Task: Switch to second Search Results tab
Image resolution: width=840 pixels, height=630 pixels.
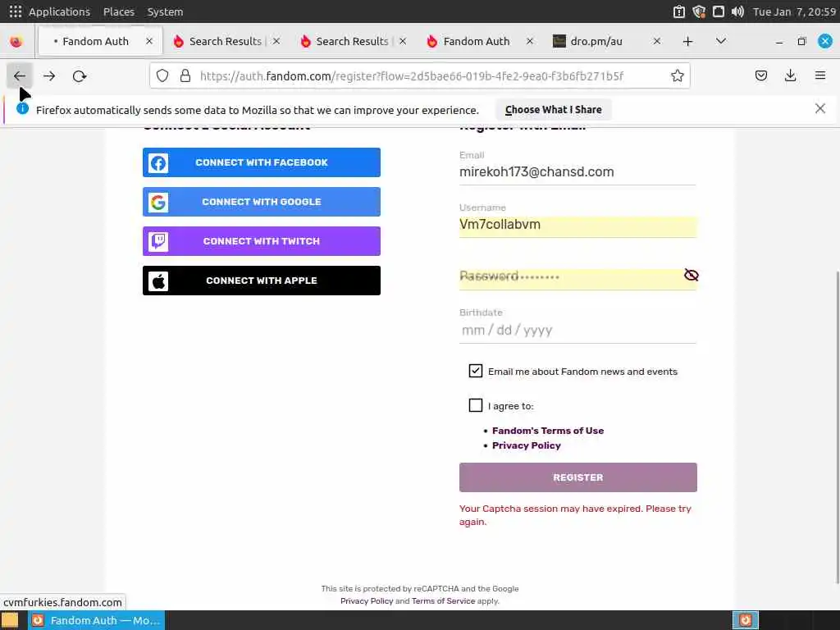Action: [352, 41]
